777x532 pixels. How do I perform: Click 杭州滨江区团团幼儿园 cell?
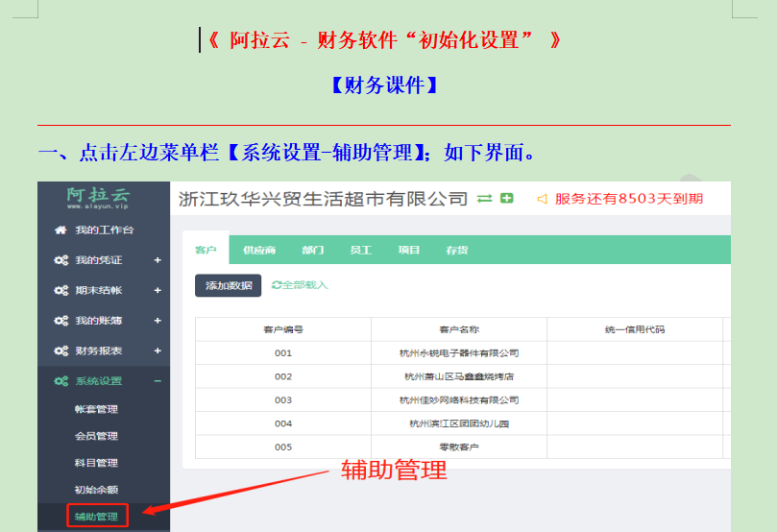[459, 423]
